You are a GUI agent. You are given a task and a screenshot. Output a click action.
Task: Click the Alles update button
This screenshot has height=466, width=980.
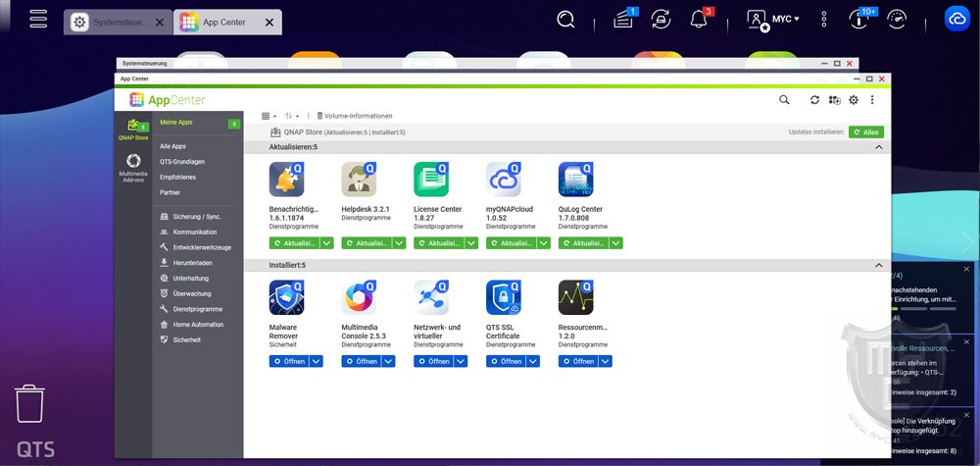866,132
